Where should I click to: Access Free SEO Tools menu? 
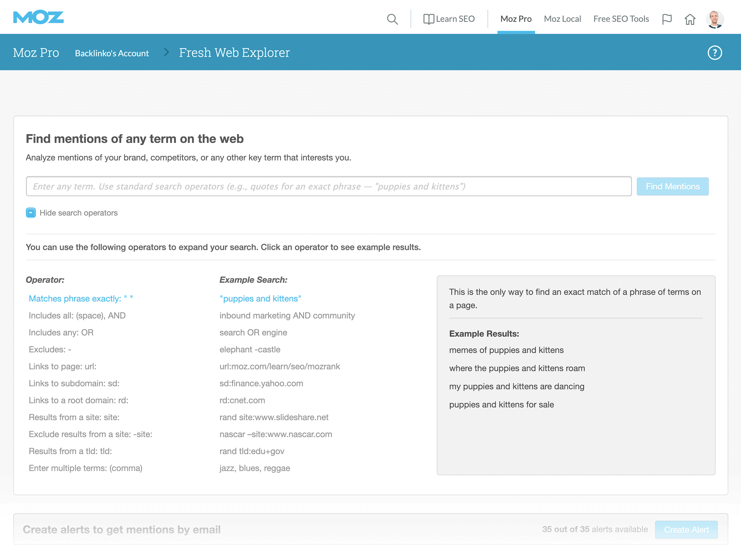(x=622, y=19)
